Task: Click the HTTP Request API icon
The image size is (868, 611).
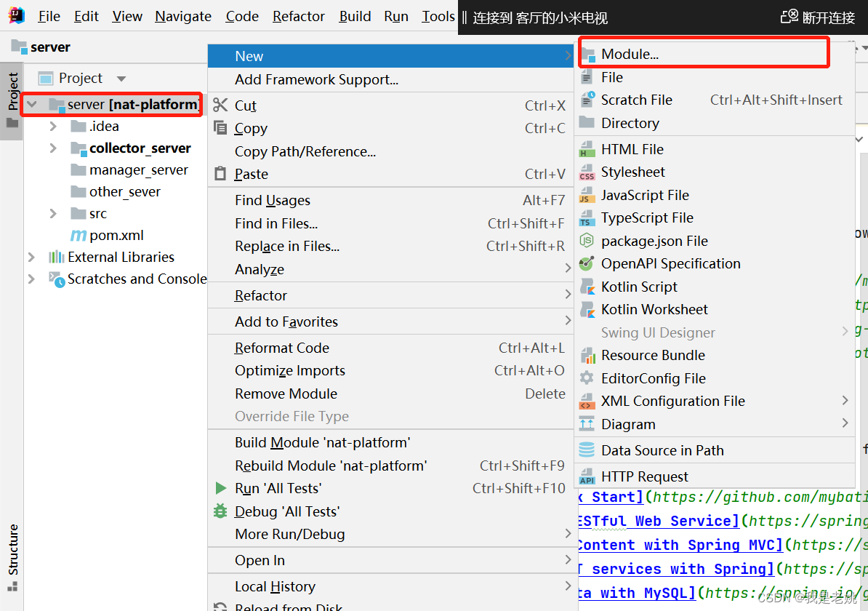Action: click(587, 476)
